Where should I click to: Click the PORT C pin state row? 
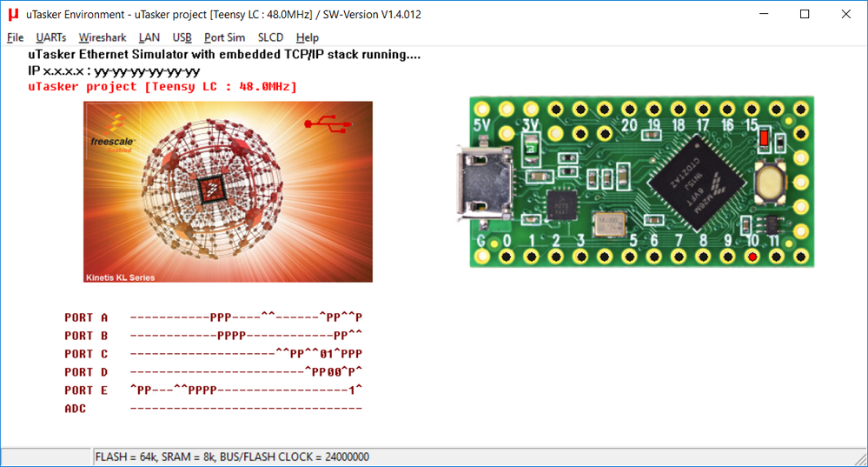pyautogui.click(x=213, y=354)
